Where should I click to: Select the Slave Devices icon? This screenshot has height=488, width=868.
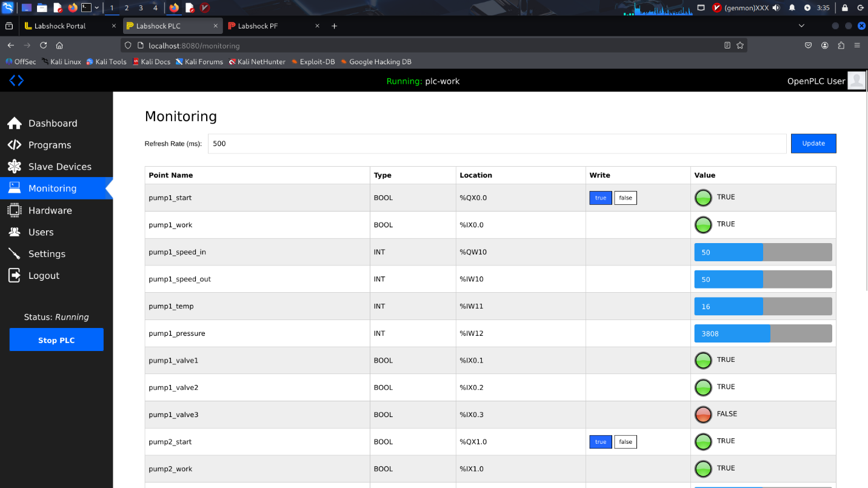point(15,167)
